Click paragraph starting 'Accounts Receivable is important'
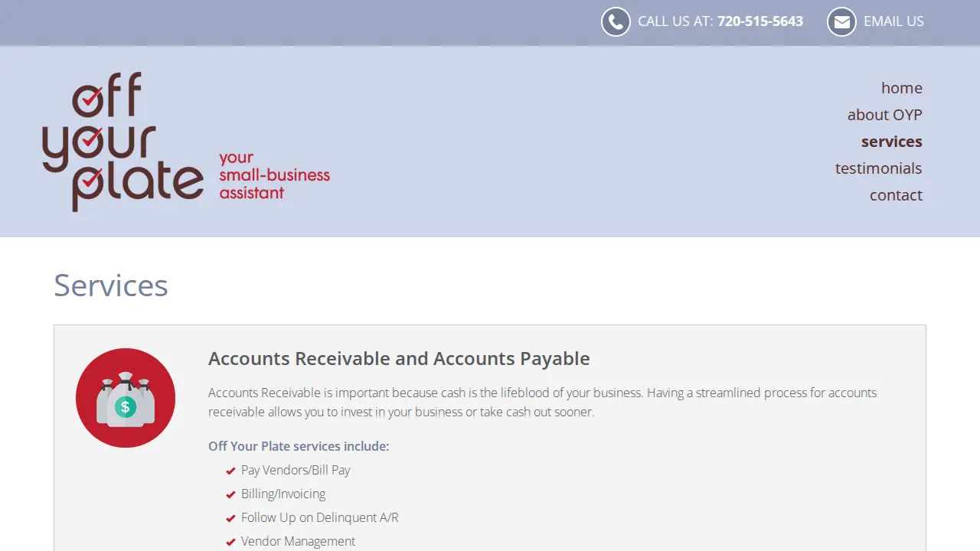 tap(542, 403)
